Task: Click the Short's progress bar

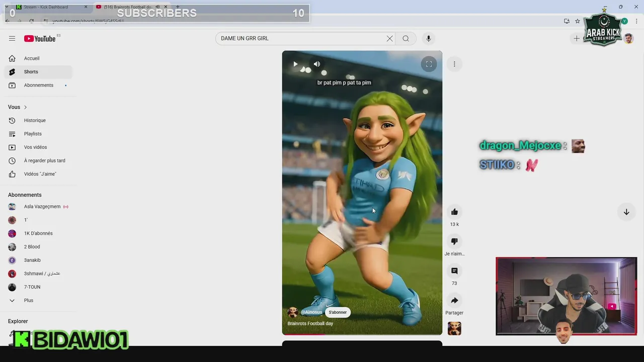Action: pyautogui.click(x=362, y=334)
